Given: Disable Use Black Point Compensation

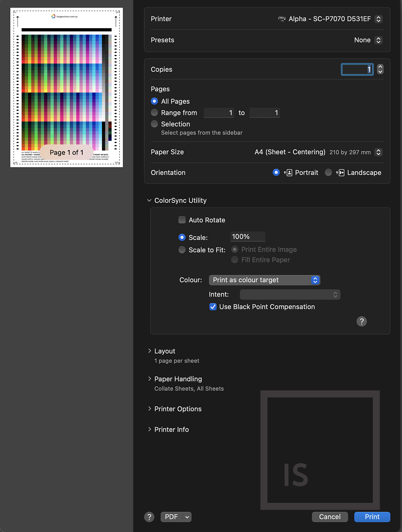Looking at the screenshot, I should pyautogui.click(x=212, y=307).
